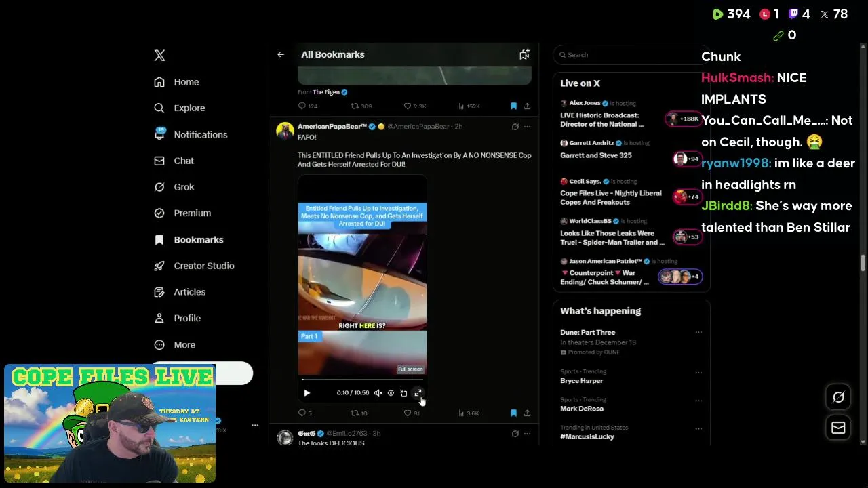Open Creator Studio in sidebar
The image size is (868, 488).
pos(194,266)
